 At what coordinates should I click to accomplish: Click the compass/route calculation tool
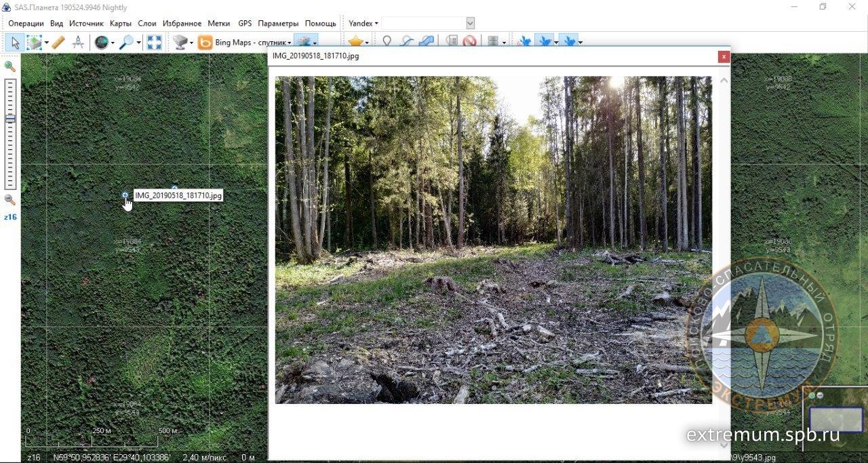pyautogui.click(x=78, y=43)
